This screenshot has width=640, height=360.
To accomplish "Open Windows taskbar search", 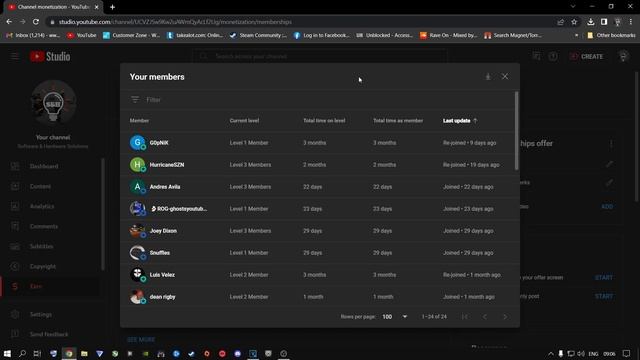I will point(22,353).
